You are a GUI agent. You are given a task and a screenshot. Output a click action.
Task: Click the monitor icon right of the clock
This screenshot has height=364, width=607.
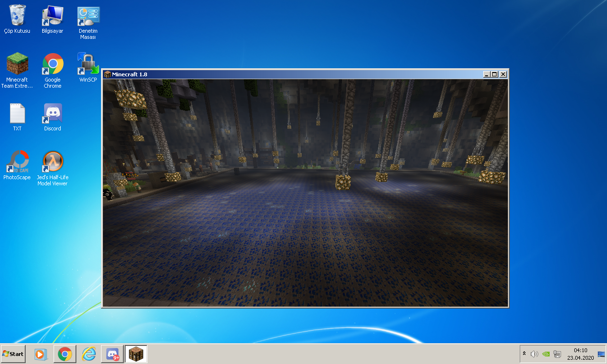601,354
